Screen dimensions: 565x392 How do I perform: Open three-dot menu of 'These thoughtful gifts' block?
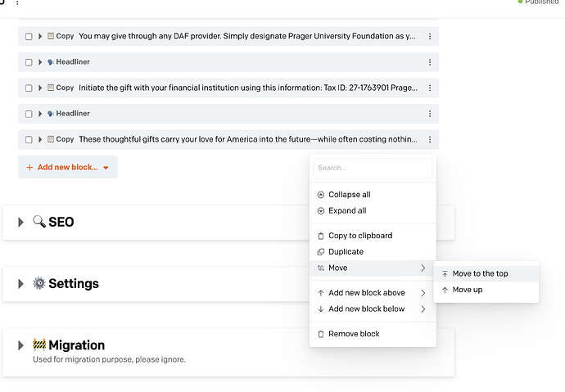[430, 139]
